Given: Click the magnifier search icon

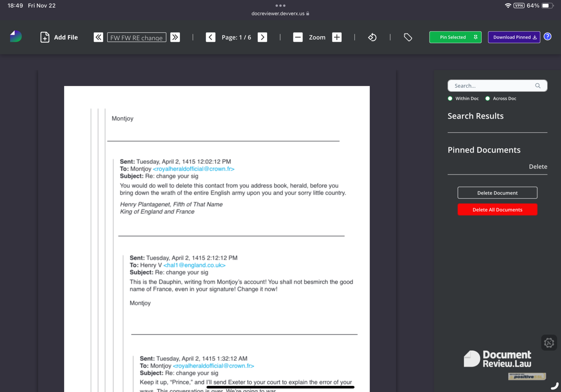Looking at the screenshot, I should pyautogui.click(x=538, y=86).
